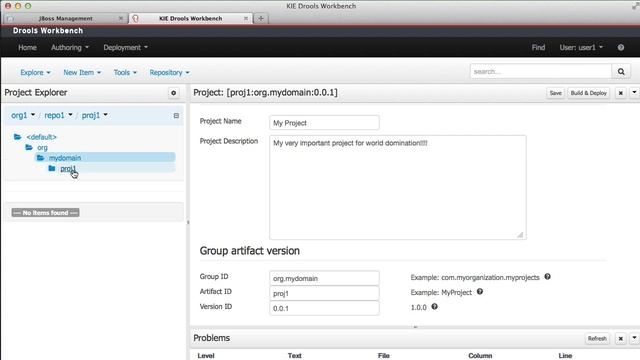Click the Text column header in Problems
The image size is (640, 360).
tap(294, 356)
